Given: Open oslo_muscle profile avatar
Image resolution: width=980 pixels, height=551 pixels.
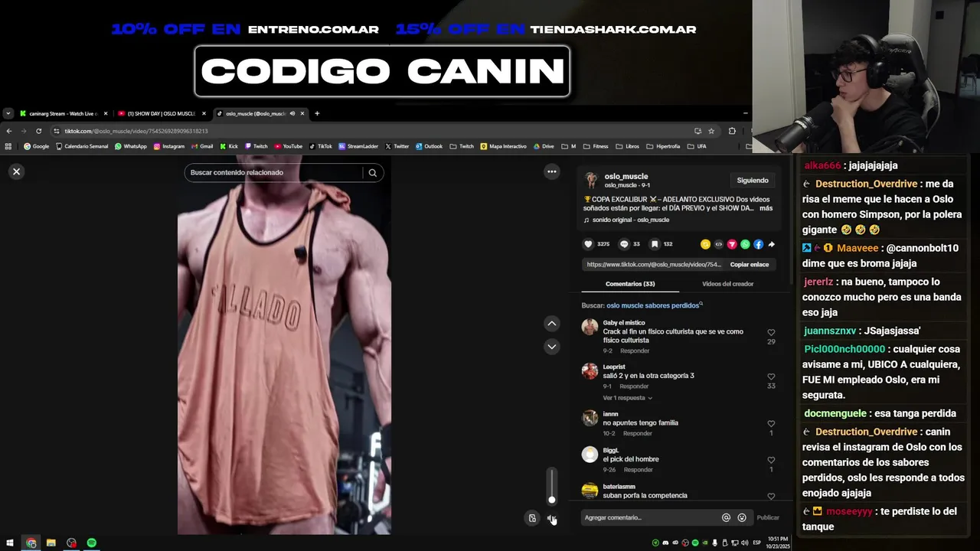Looking at the screenshot, I should coord(591,181).
